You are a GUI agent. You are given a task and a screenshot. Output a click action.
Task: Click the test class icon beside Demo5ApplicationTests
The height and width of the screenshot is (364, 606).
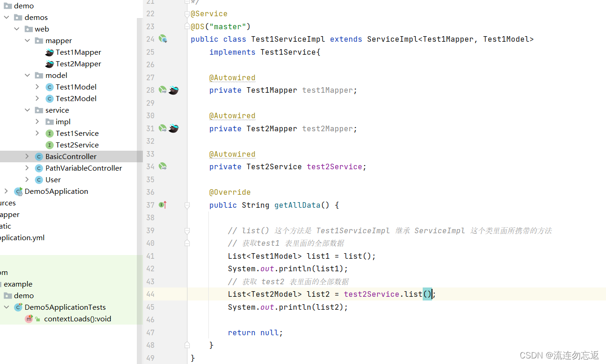point(18,307)
